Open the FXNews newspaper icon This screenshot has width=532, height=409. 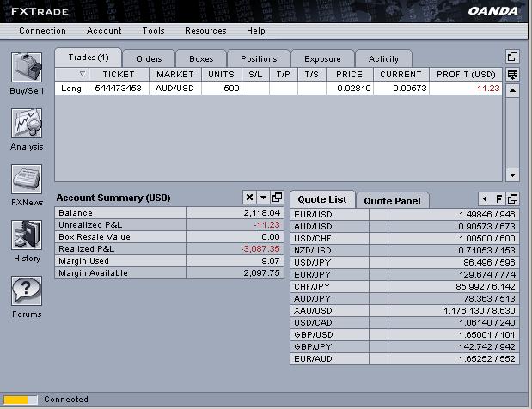click(27, 179)
